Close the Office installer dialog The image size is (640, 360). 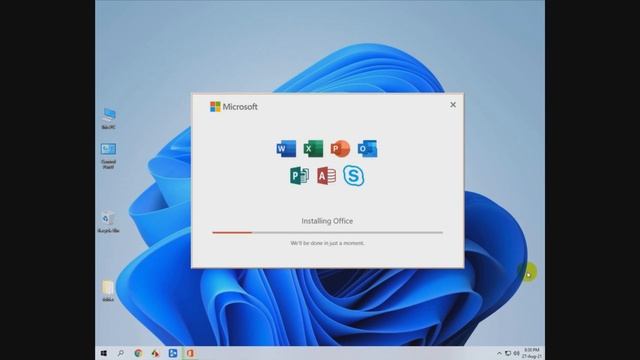point(453,105)
